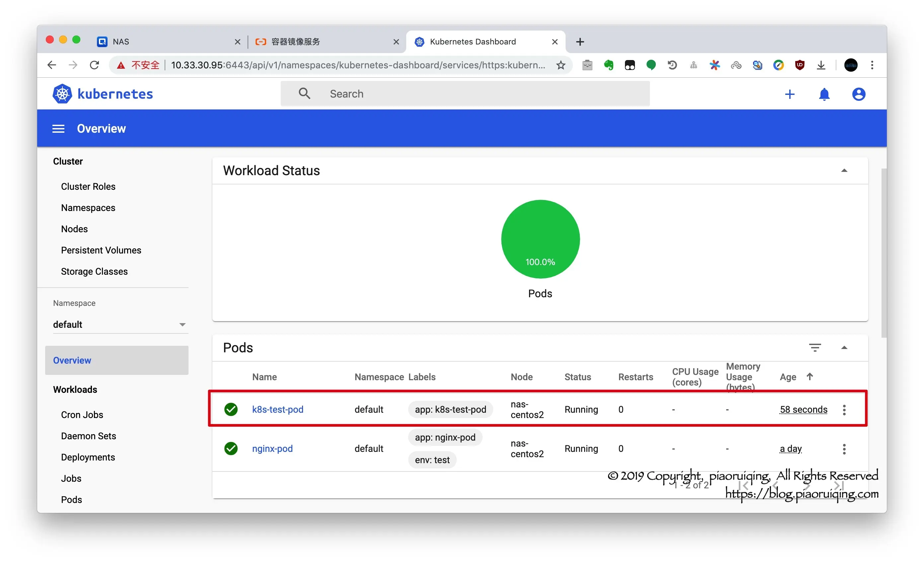Click the green Pods pie chart
The width and height of the screenshot is (924, 562).
pyautogui.click(x=540, y=239)
